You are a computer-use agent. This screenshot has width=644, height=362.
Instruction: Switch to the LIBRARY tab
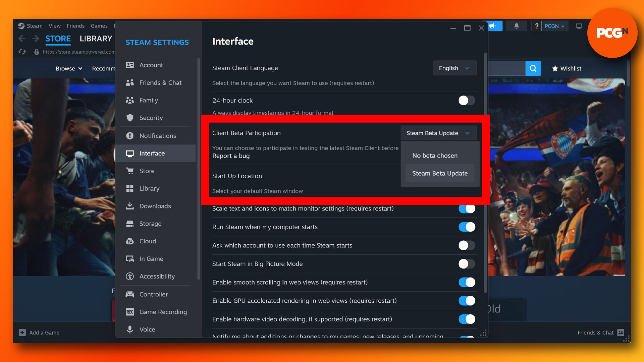(x=96, y=39)
